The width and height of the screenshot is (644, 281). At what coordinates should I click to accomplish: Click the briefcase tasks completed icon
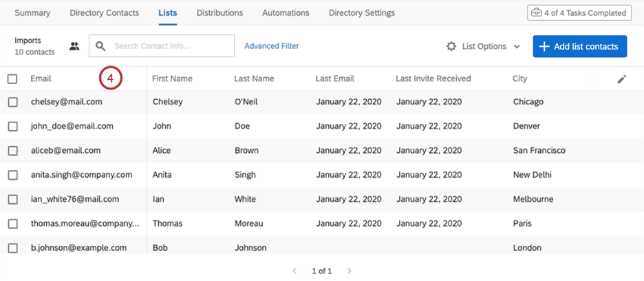pyautogui.click(x=536, y=13)
